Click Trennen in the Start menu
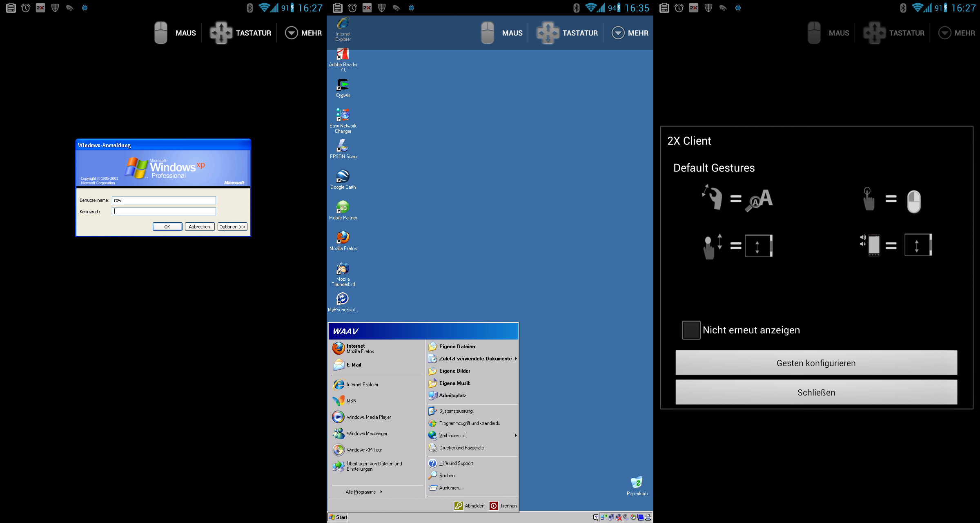 pos(503,506)
